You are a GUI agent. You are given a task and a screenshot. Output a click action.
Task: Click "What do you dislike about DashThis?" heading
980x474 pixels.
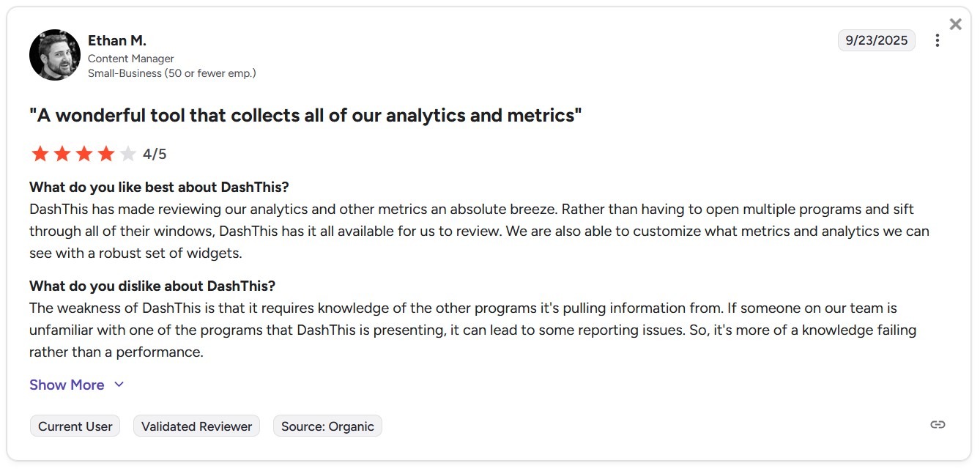[152, 286]
